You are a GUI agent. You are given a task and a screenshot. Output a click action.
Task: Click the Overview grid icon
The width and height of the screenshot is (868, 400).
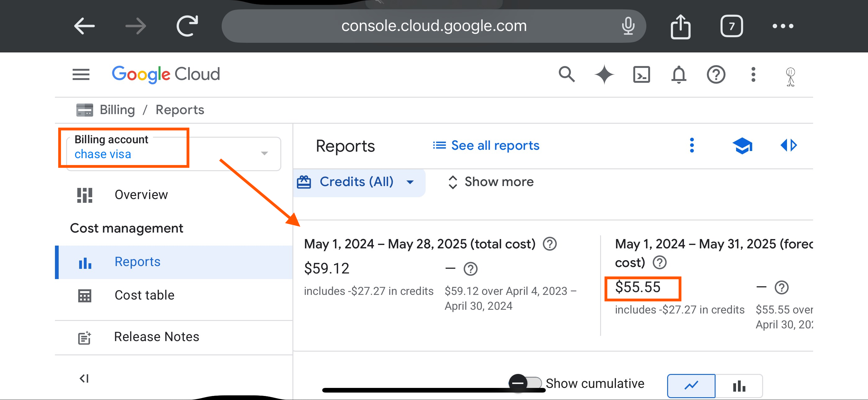84,195
